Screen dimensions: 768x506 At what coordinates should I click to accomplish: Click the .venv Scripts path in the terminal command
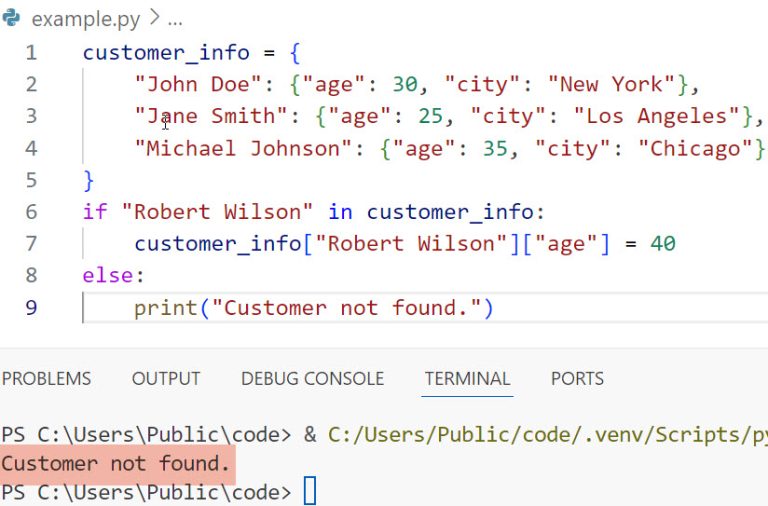(547, 435)
